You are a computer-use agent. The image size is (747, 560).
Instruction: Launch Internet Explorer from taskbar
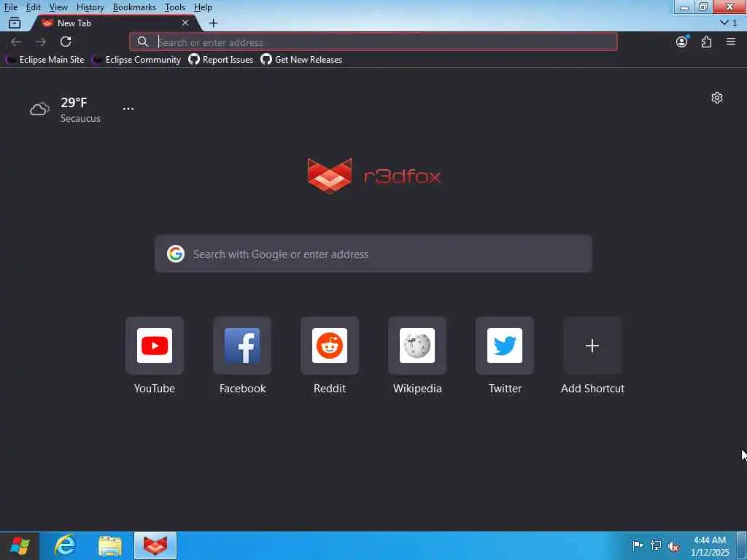click(x=65, y=545)
